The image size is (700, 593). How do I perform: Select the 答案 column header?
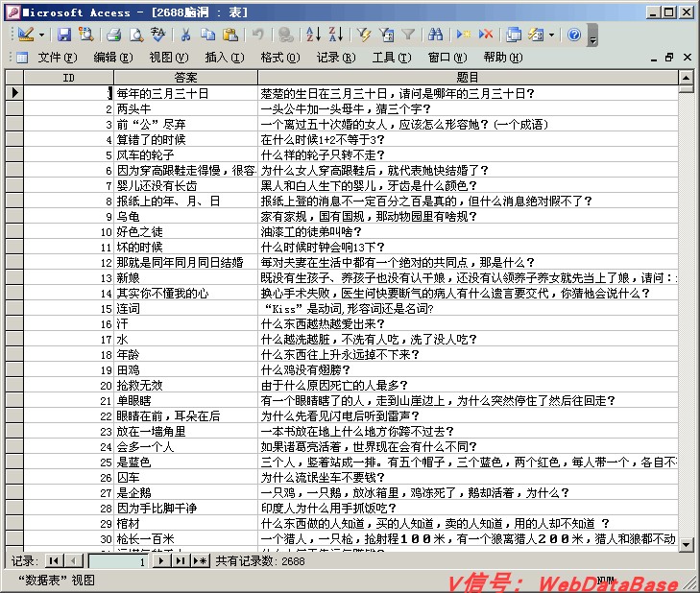(x=185, y=78)
